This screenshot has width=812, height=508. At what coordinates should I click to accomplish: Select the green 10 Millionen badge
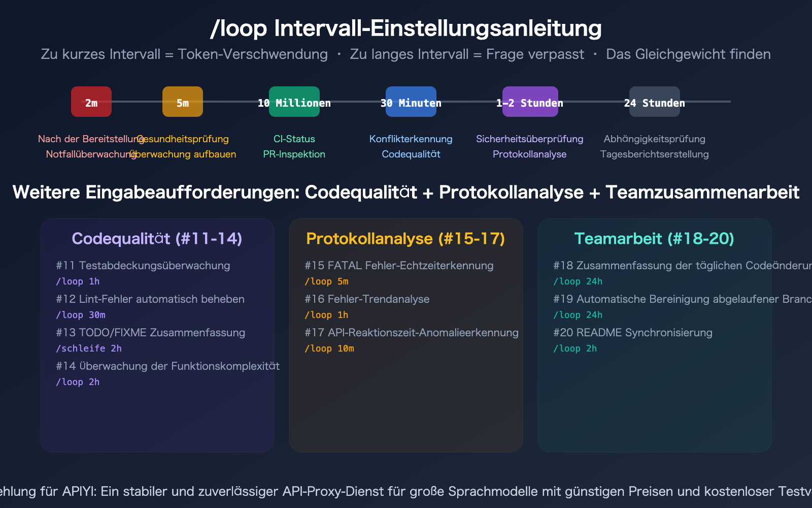click(294, 103)
